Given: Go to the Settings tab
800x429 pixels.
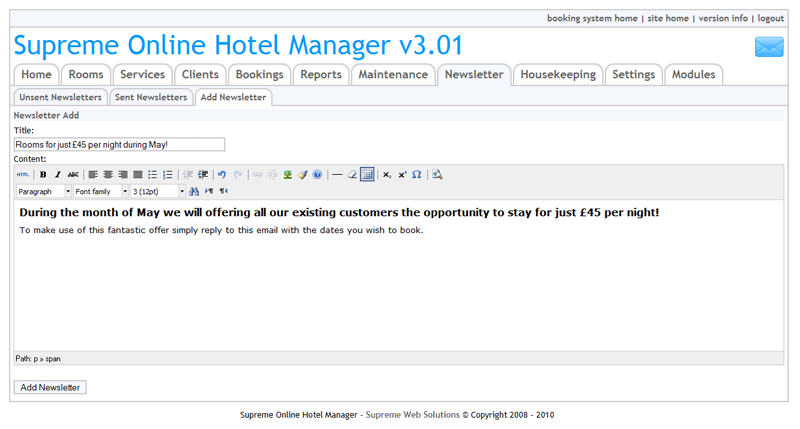Looking at the screenshot, I should [634, 74].
